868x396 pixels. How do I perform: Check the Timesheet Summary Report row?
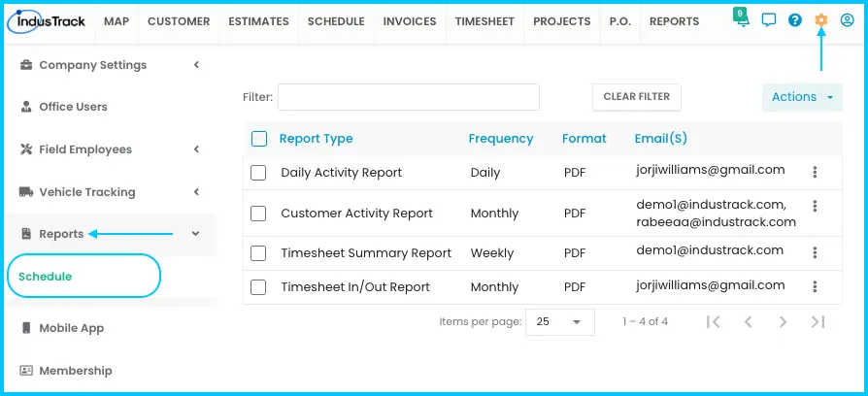tap(258, 253)
